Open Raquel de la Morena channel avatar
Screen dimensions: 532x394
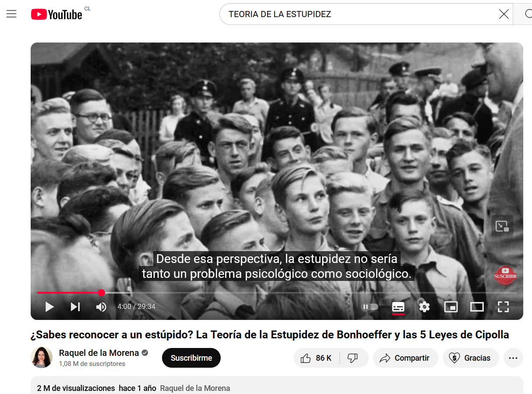coord(42,357)
